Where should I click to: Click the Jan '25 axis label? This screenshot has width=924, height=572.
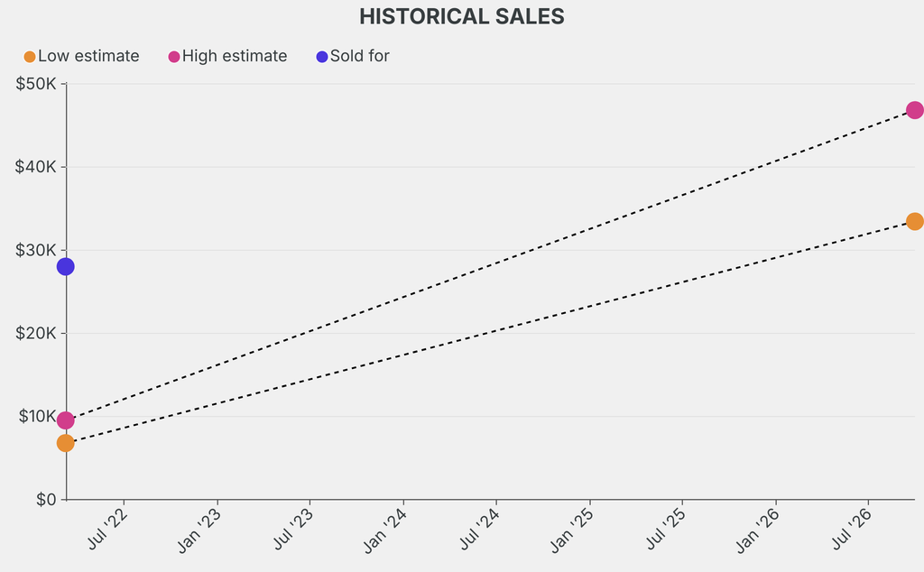click(x=571, y=530)
